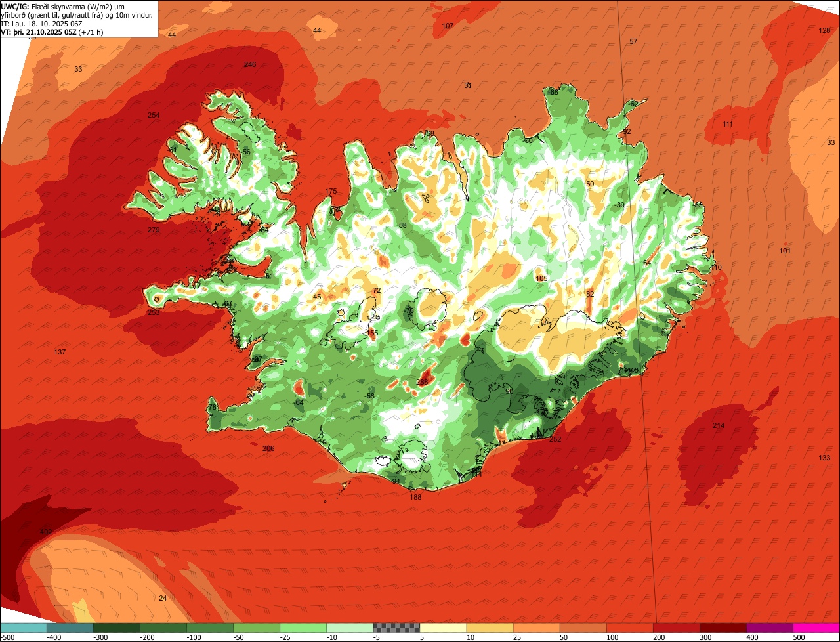Click the '253' value on the map
This screenshot has height=642, width=840.
coord(154,312)
